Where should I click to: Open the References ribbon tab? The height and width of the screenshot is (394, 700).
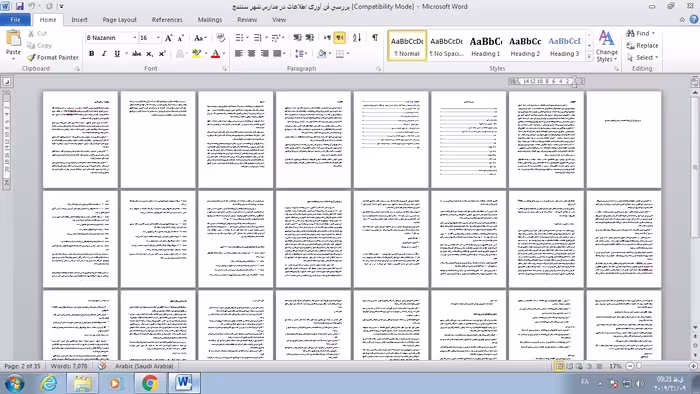point(167,20)
